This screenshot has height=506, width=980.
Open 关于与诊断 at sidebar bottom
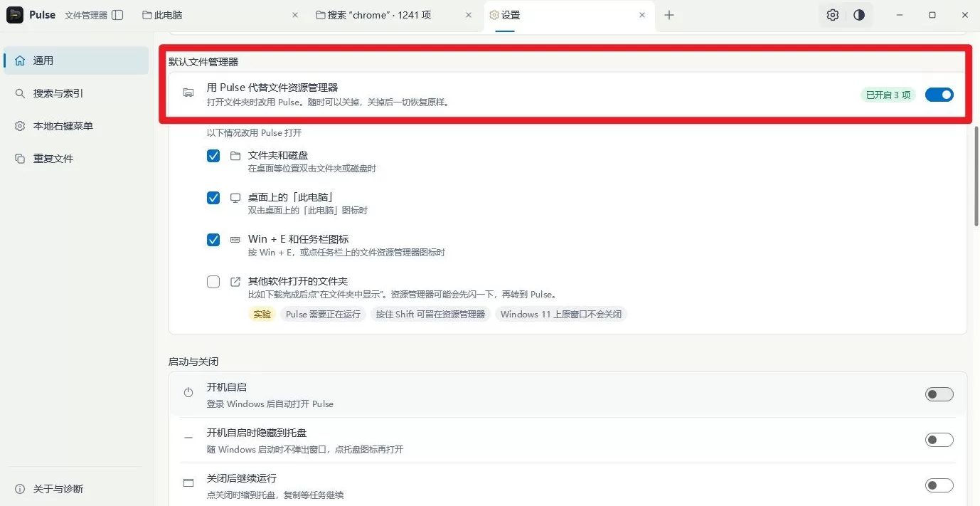click(x=76, y=489)
